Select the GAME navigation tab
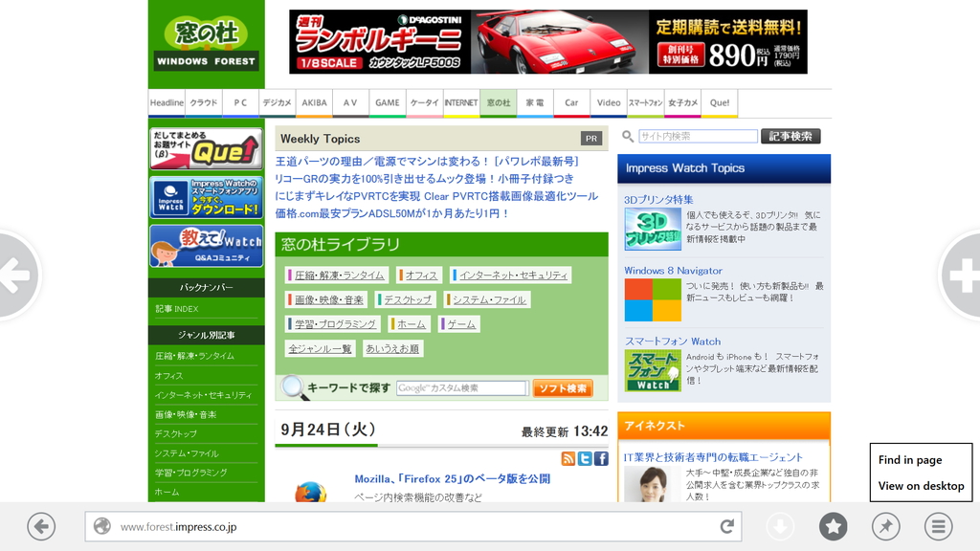 point(388,103)
